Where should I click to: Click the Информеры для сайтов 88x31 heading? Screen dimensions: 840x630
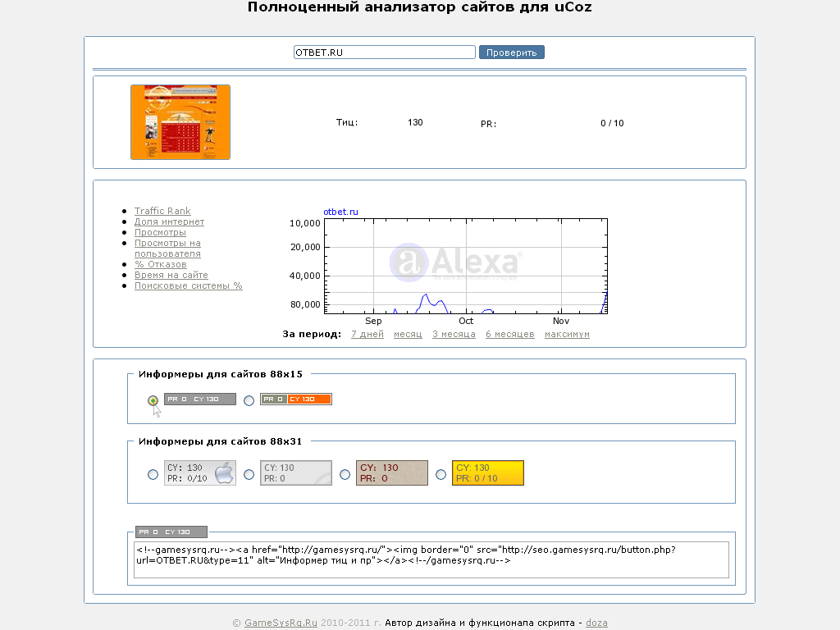click(220, 441)
